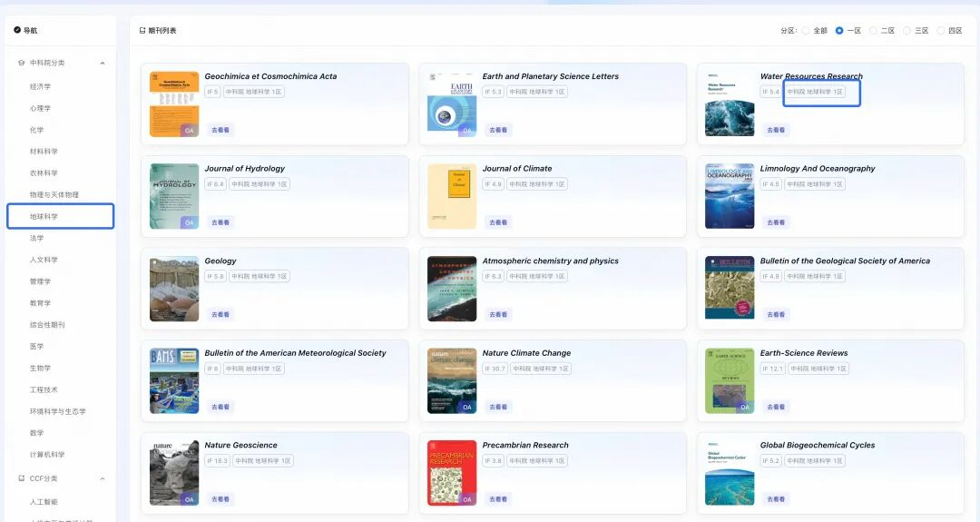
Task: Open Bulletin of the American Meteorological Society cover
Action: (174, 380)
